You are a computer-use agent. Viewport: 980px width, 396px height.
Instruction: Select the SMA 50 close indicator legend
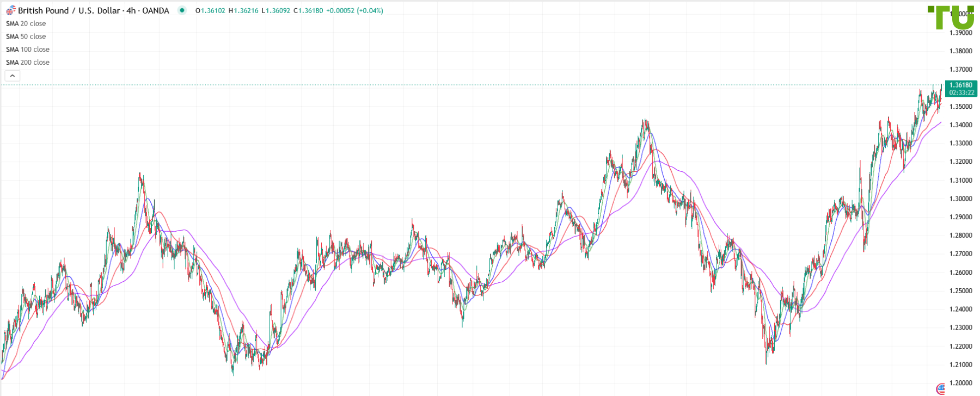point(26,36)
